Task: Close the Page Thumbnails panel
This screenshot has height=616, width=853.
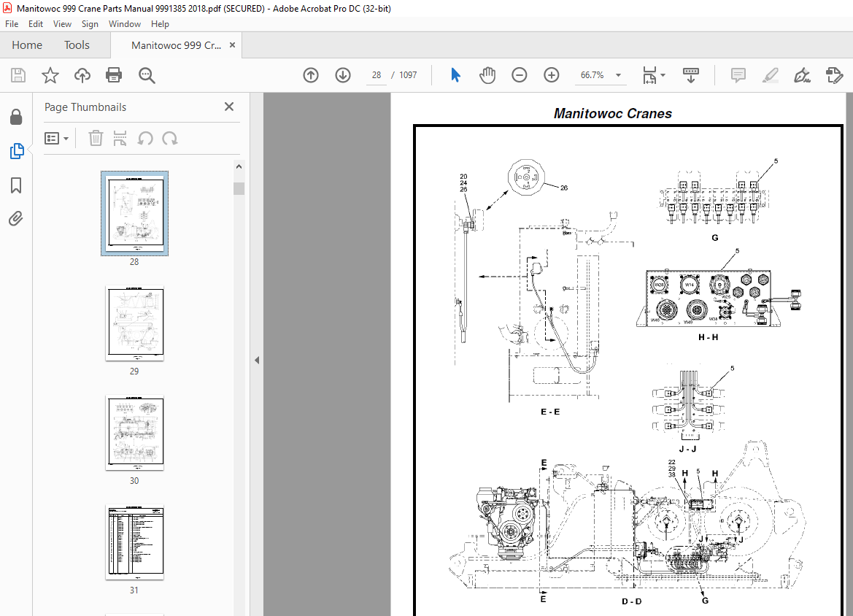Action: pyautogui.click(x=229, y=107)
